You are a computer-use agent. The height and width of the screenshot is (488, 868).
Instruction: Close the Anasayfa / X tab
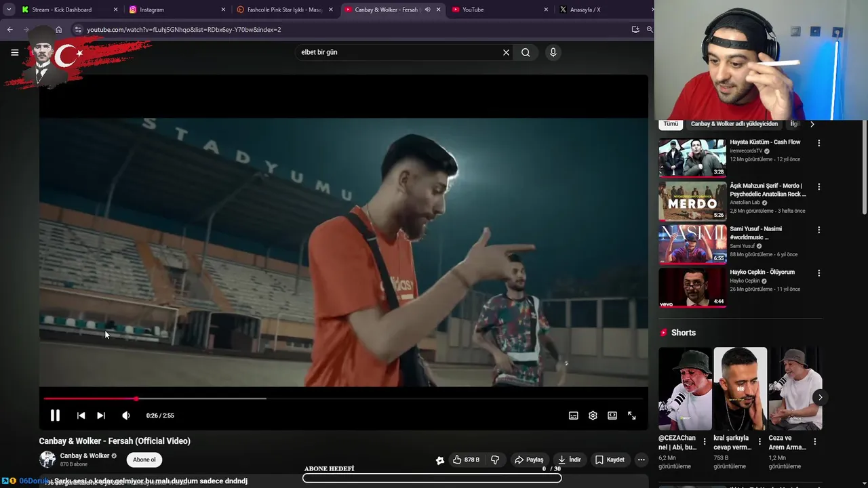(x=654, y=9)
